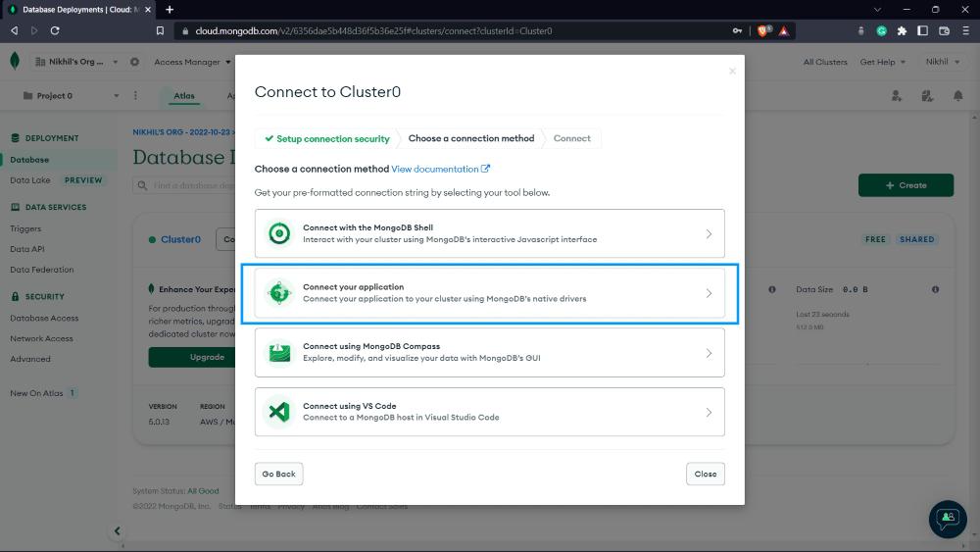
Task: Click the Grammarly extension icon
Action: pyautogui.click(x=881, y=30)
